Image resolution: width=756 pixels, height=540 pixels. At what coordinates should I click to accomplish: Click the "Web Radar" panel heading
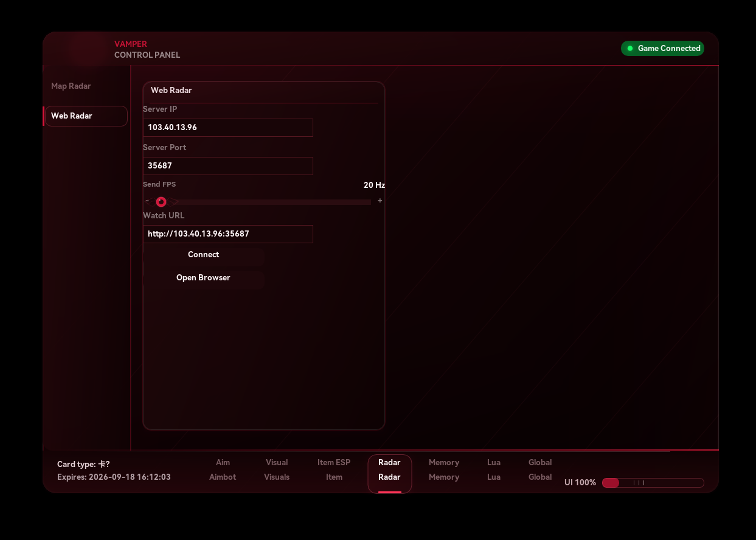[x=172, y=91]
